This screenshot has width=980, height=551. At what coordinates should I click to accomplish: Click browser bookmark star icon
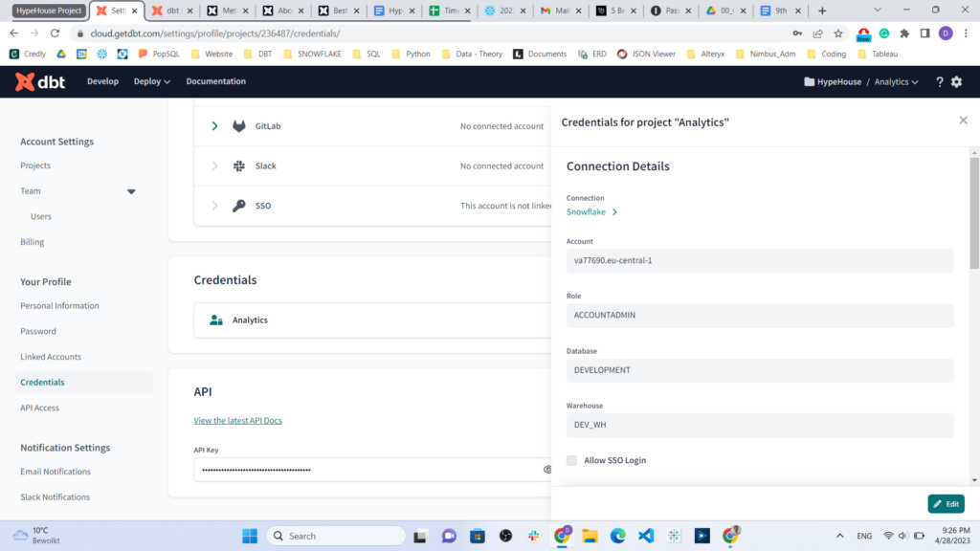(x=838, y=33)
